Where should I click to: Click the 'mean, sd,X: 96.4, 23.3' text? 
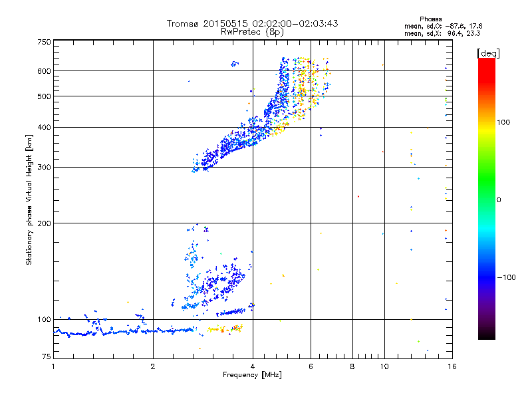[x=442, y=33]
